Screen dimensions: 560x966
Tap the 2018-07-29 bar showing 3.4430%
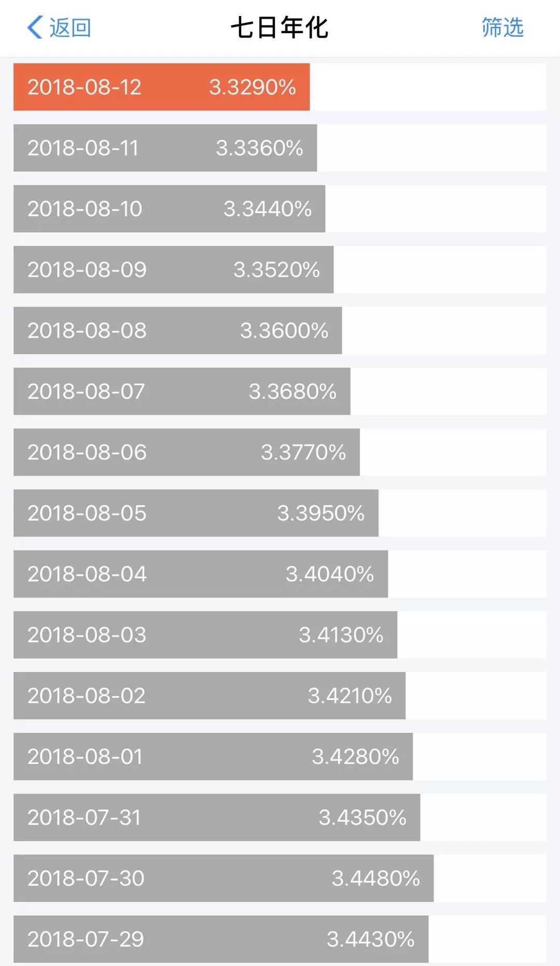tap(220, 939)
